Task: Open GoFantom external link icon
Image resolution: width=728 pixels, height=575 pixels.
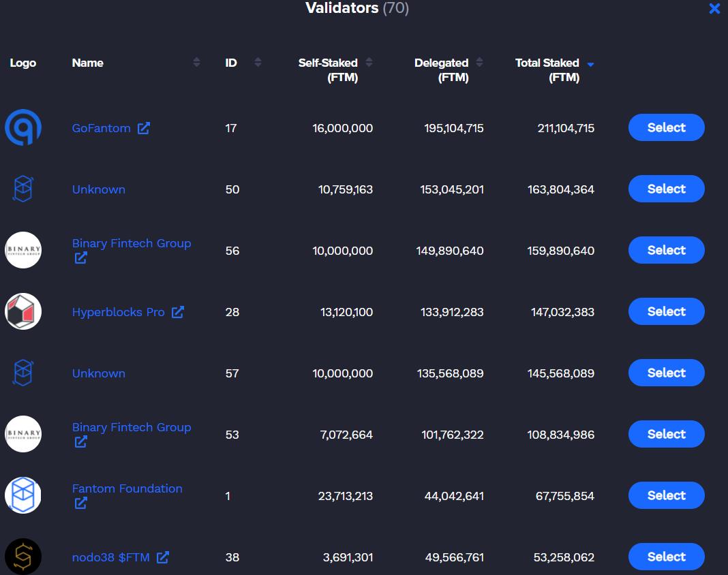Action: tap(144, 128)
